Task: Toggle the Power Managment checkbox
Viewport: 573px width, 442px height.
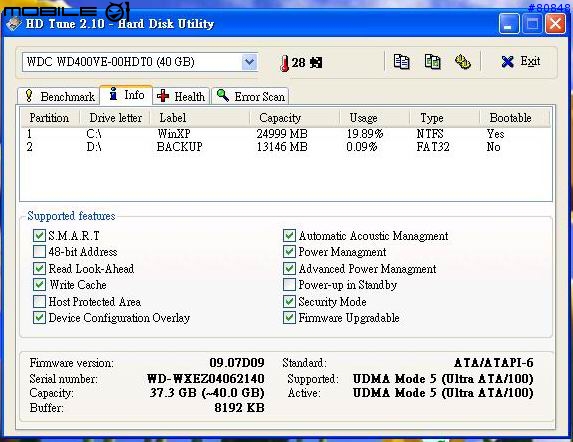Action: coord(289,252)
